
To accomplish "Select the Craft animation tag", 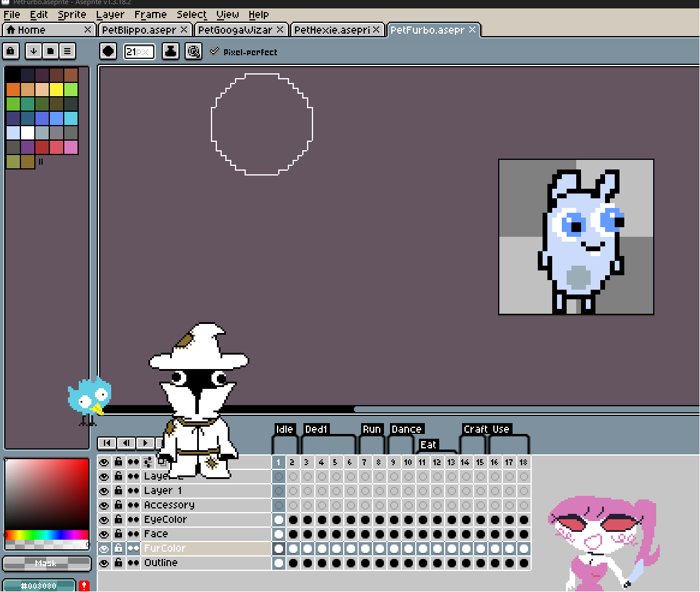I will pyautogui.click(x=475, y=429).
